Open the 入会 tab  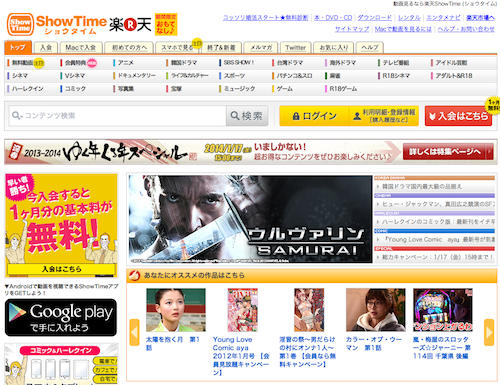click(x=46, y=48)
